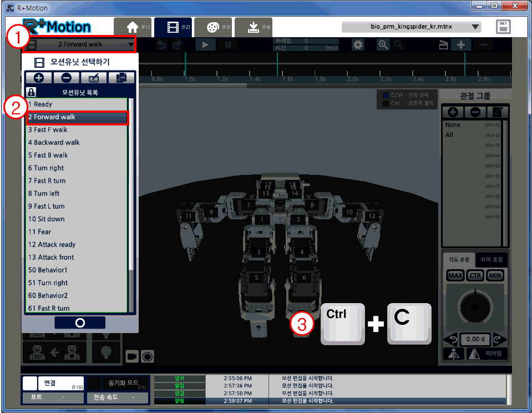Viewport: 532px width, 413px height.
Task: Toggle the 동기화 모드 sync mode checkbox
Action: 95,384
